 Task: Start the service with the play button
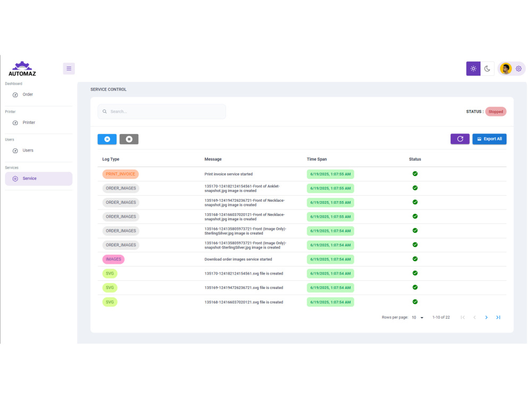coord(107,139)
